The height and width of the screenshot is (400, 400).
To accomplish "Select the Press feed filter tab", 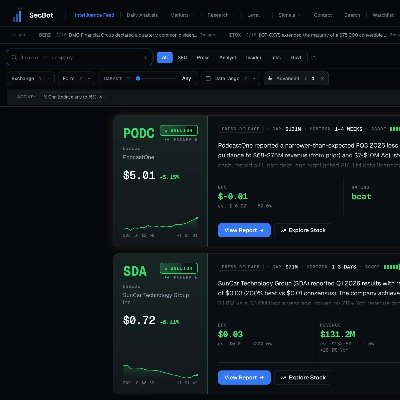I will [202, 58].
